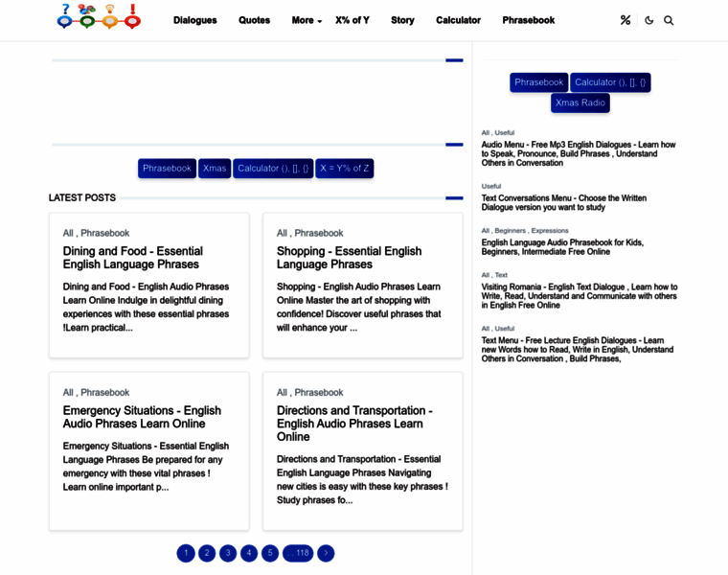Open Text Conversations Menu sidebar link
Viewport: 728px width, 575px height.
(x=563, y=202)
